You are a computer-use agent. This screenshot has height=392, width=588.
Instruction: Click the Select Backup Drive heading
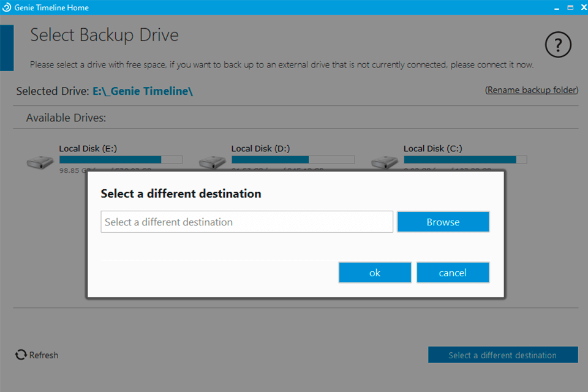104,36
